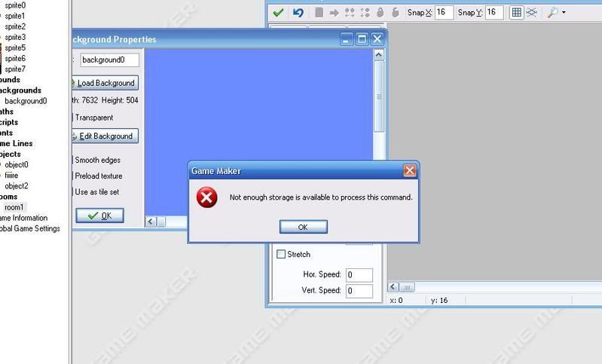Select background0 in the resource tree

coord(26,101)
